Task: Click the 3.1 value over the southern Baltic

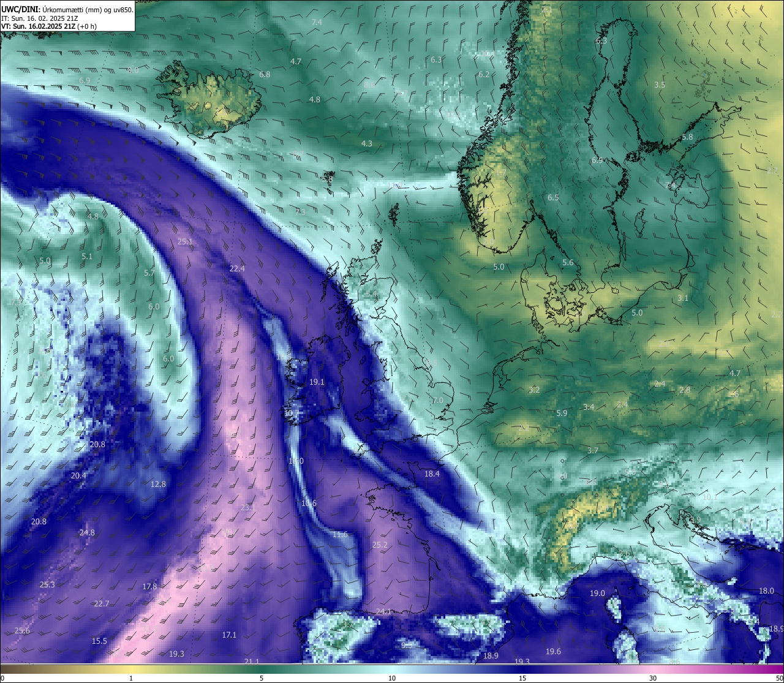Action: pos(683,298)
